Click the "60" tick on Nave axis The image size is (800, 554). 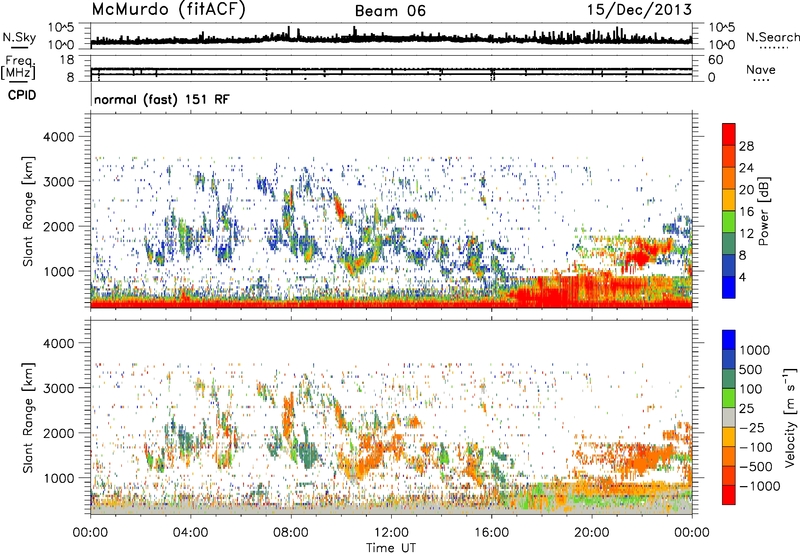click(x=716, y=60)
